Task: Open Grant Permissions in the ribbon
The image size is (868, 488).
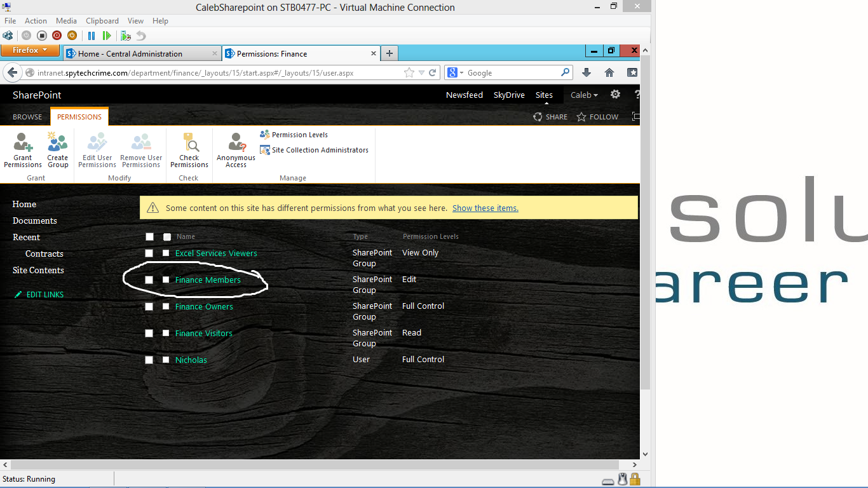Action: tap(23, 150)
